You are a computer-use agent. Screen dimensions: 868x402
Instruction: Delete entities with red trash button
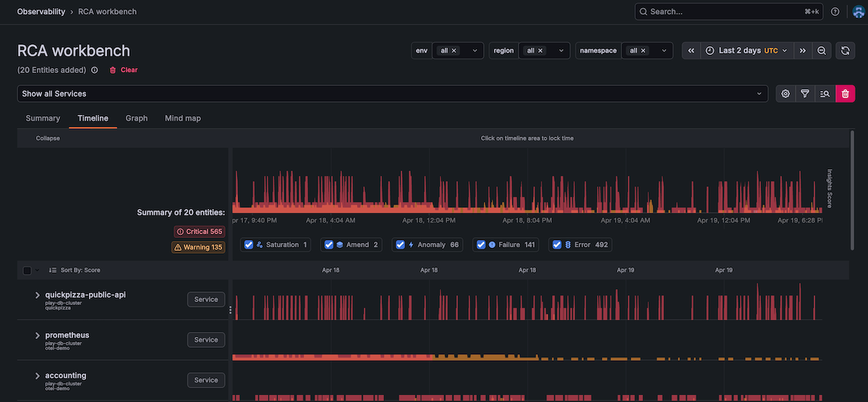click(x=845, y=93)
